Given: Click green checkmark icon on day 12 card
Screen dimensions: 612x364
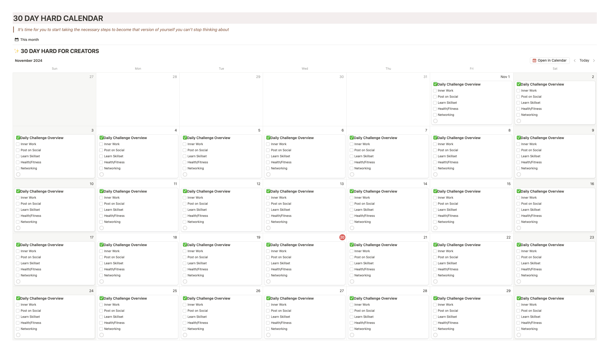Looking at the screenshot, I should [x=185, y=191].
